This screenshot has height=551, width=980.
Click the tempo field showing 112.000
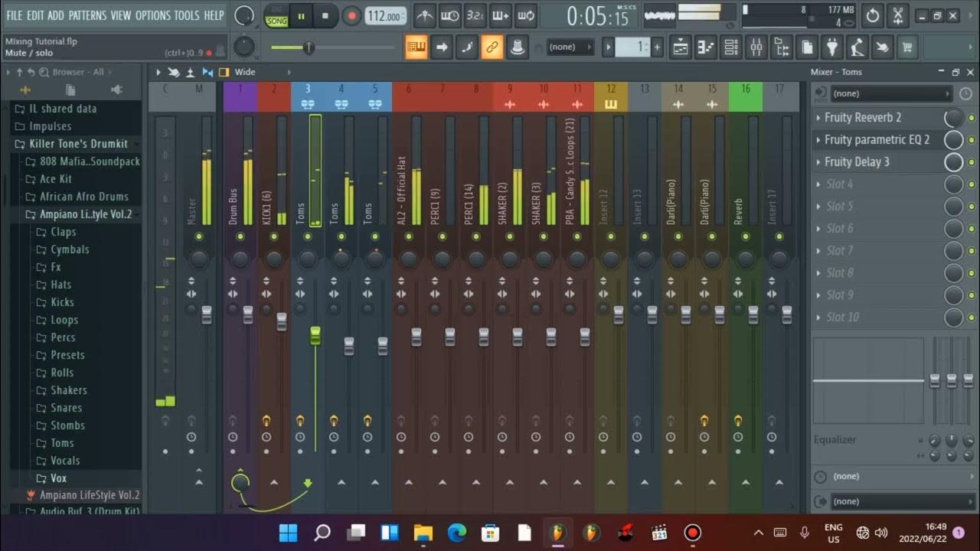(385, 16)
